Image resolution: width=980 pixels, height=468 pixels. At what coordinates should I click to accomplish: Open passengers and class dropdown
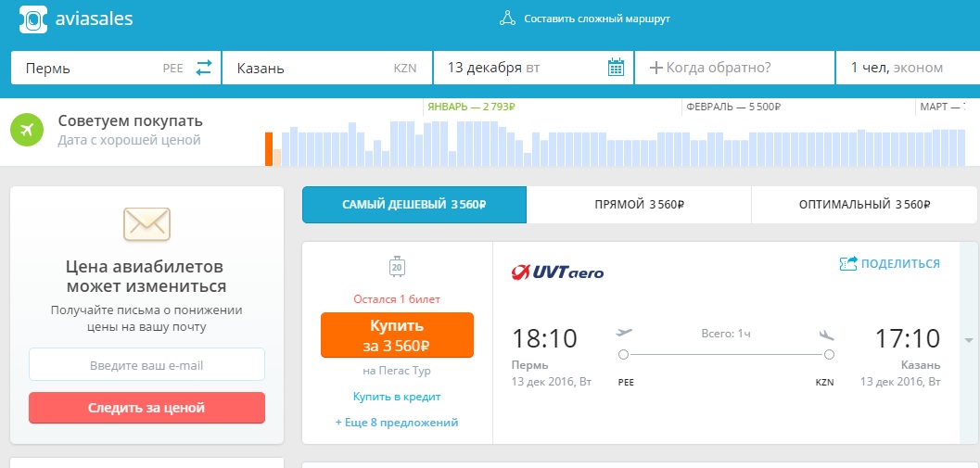click(907, 68)
